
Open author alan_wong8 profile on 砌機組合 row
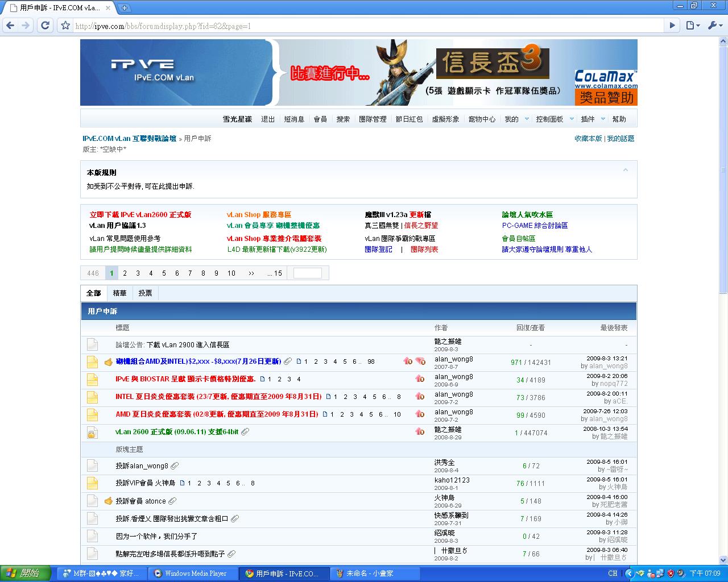[x=454, y=359]
